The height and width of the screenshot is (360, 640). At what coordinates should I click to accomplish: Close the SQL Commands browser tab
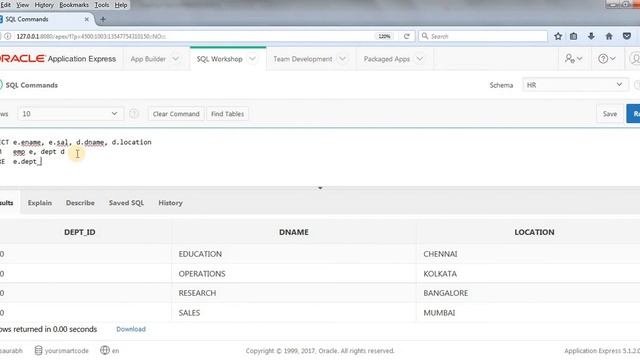87,19
